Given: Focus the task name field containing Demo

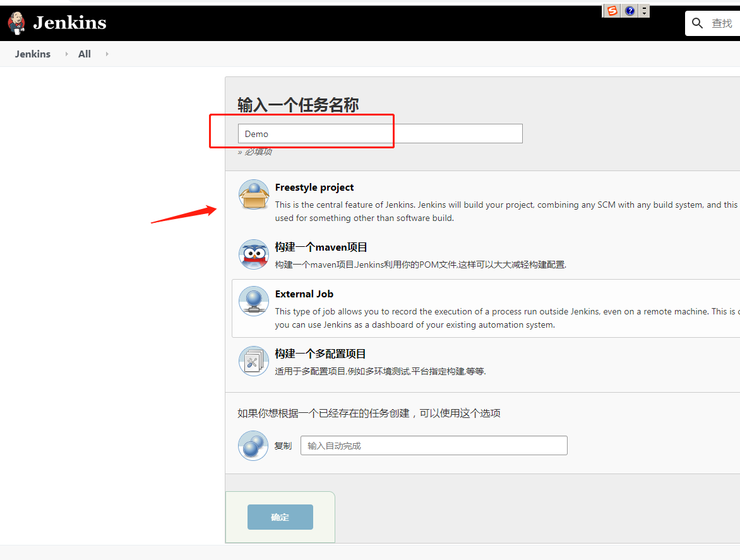Looking at the screenshot, I should [x=379, y=134].
